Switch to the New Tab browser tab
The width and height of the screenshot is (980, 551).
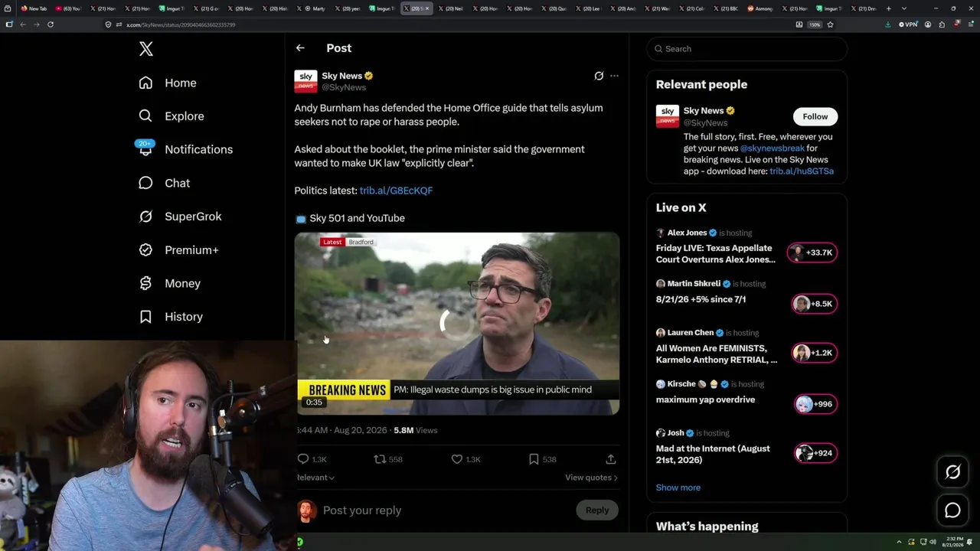coord(34,8)
